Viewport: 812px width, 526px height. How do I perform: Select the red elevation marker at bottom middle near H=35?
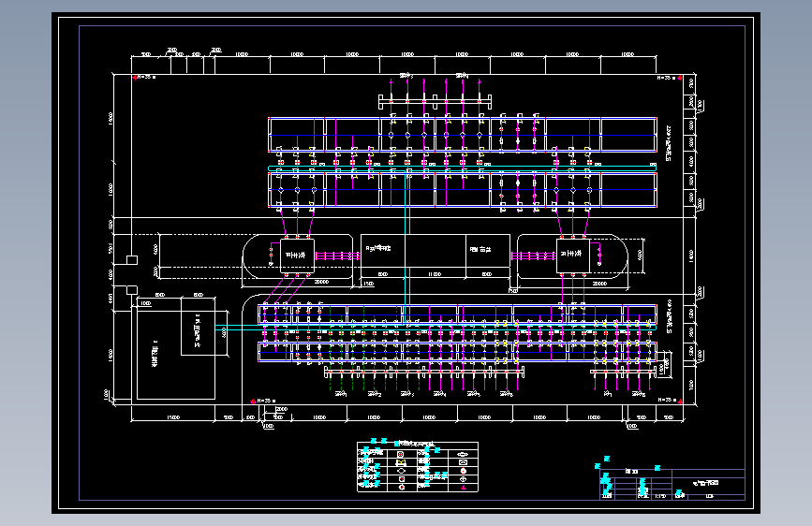(253, 402)
